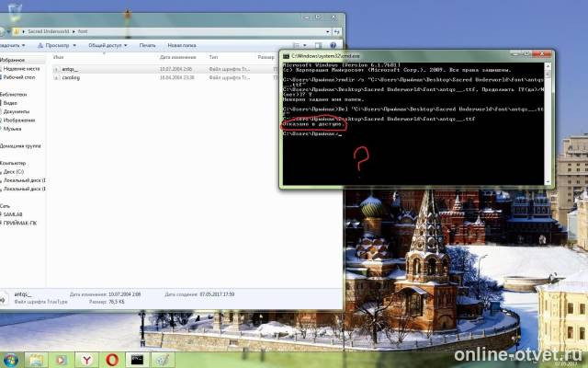Open 'Недавние места' in navigation pane
Viewport: 588px width, 368px height.
[x=21, y=69]
